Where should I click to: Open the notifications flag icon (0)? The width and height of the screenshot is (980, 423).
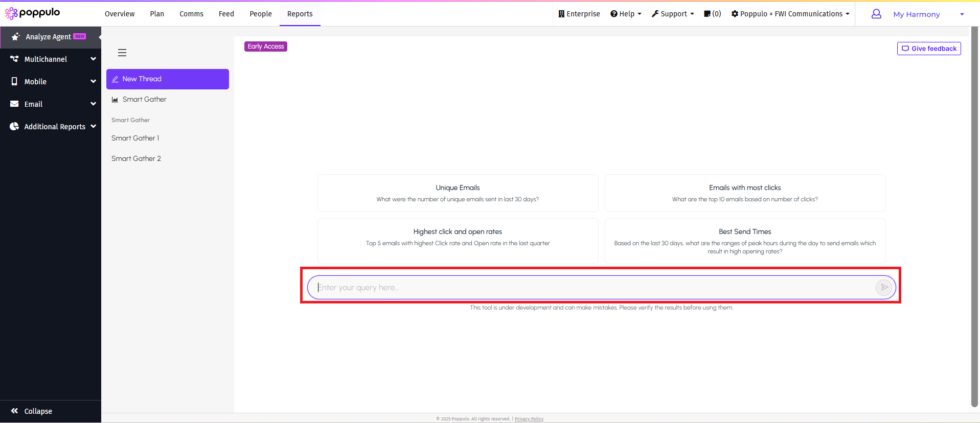[x=712, y=14]
